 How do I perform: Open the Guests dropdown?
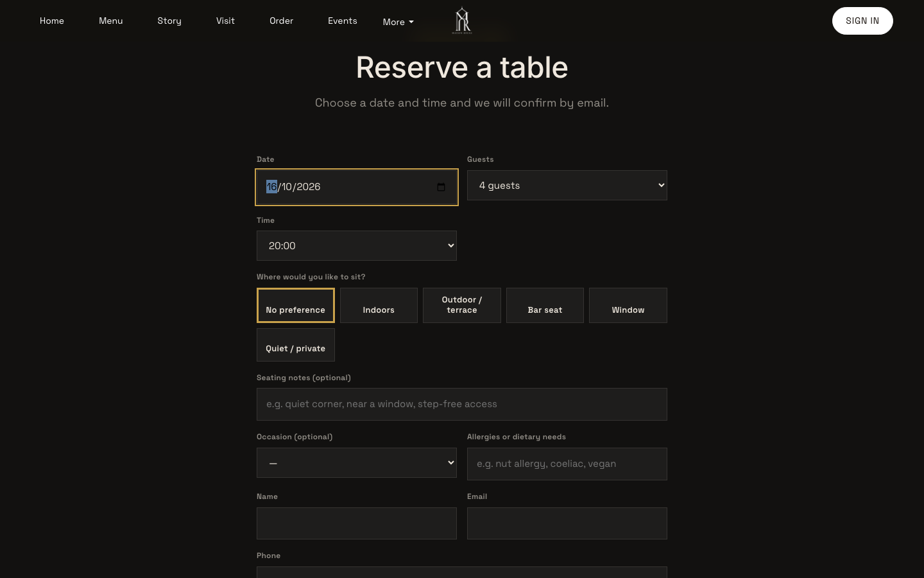tap(567, 185)
